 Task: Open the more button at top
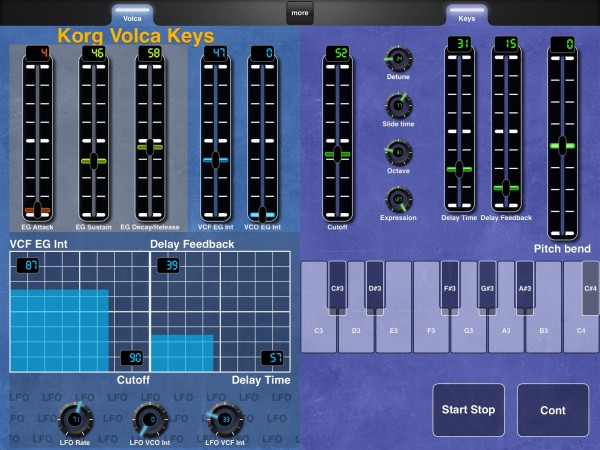(300, 13)
